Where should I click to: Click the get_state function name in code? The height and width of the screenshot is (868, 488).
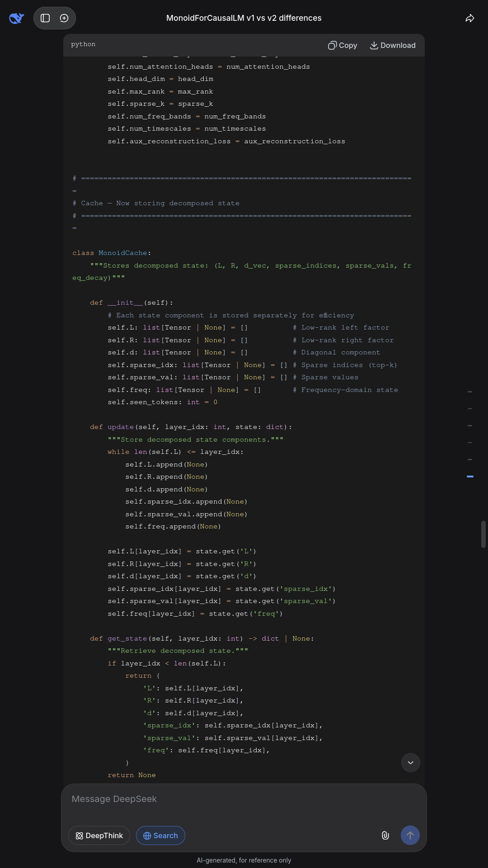click(127, 639)
